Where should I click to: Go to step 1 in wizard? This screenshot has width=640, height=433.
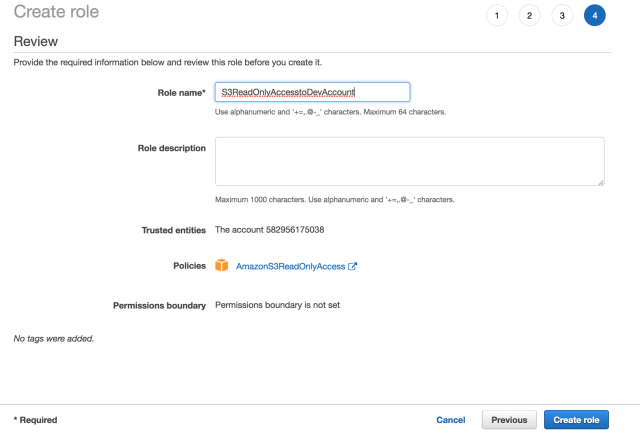point(497,15)
